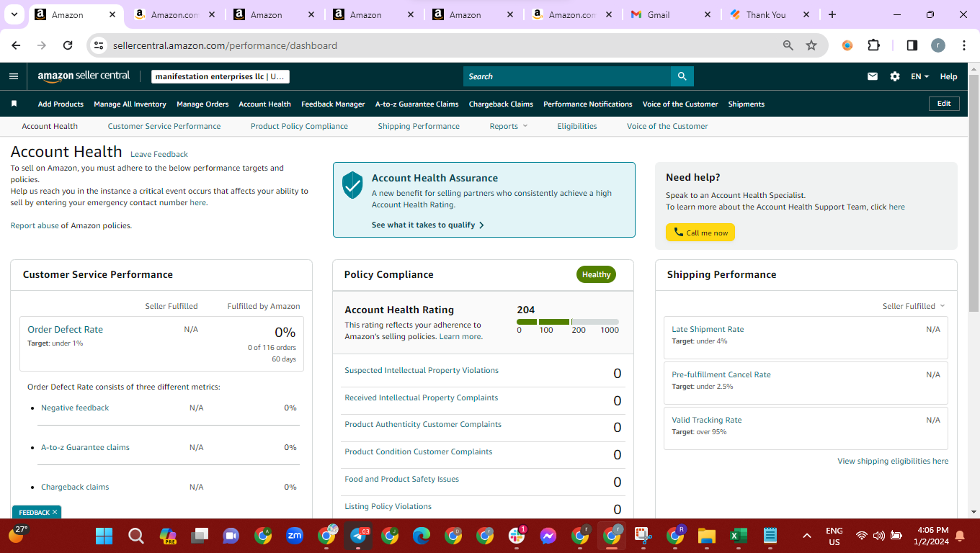View site information icon in address bar
The image size is (980, 553).
tap(99, 45)
